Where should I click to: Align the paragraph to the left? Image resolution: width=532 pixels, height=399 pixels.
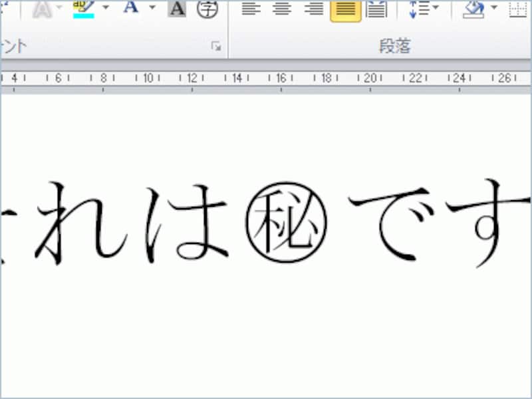point(250,9)
